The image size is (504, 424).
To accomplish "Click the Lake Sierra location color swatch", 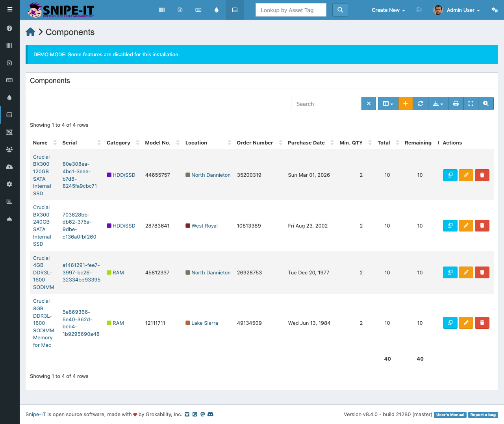I will 188,323.
